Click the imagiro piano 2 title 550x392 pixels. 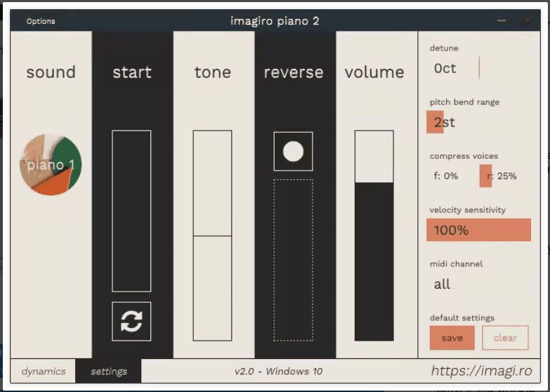275,20
